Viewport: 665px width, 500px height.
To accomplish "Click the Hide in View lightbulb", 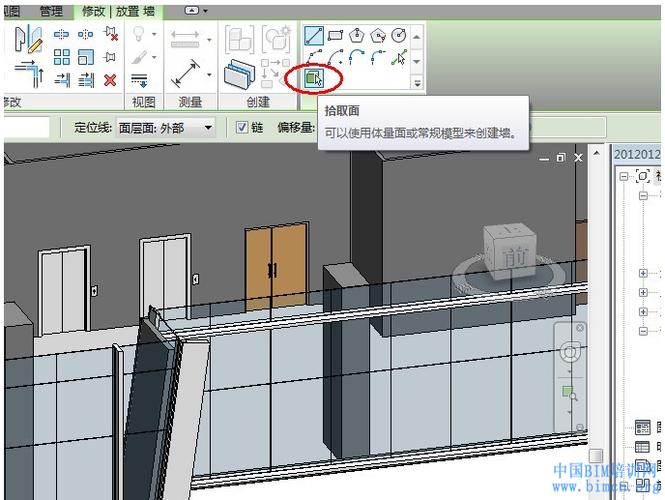I will coord(139,34).
